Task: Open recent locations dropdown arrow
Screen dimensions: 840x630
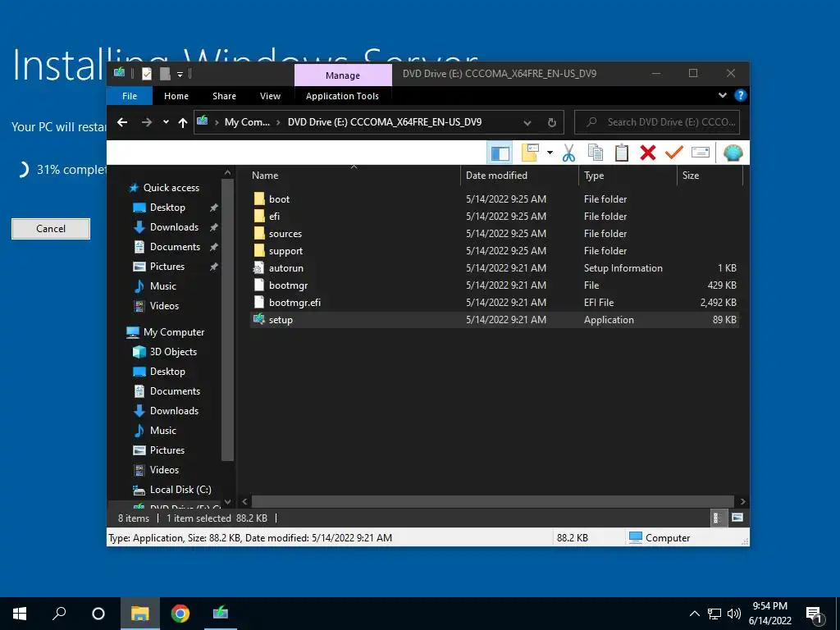Action: 166,122
